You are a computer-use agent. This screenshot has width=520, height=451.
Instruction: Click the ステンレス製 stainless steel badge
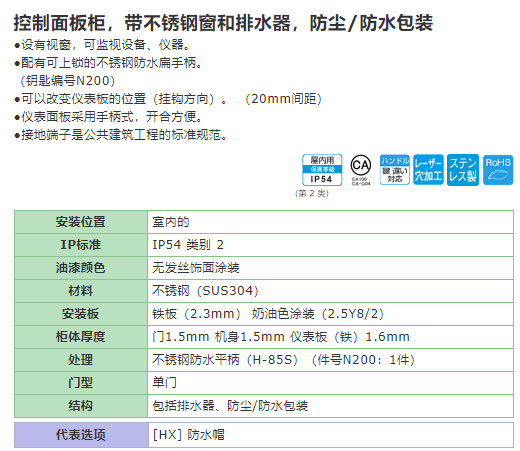click(x=463, y=170)
